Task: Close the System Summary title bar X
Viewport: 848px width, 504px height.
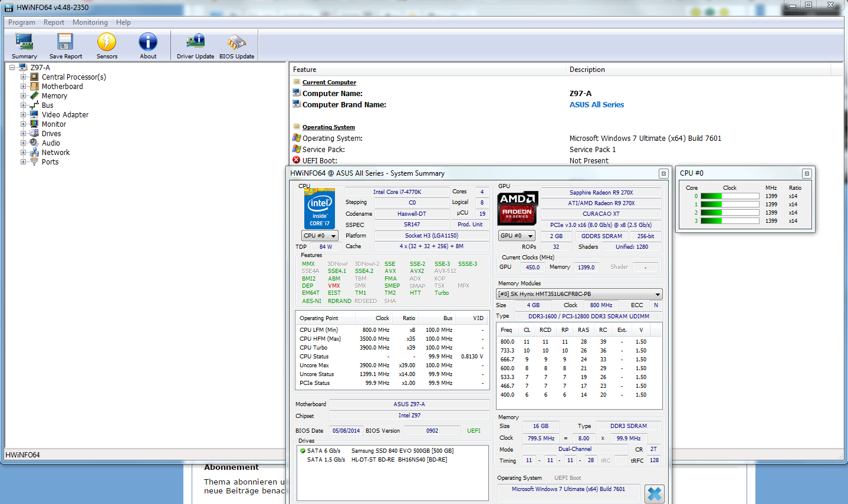Action: (x=663, y=173)
